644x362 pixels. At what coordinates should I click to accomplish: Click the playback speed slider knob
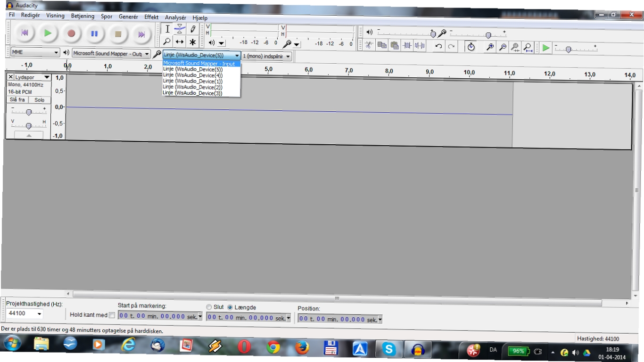[x=569, y=49]
